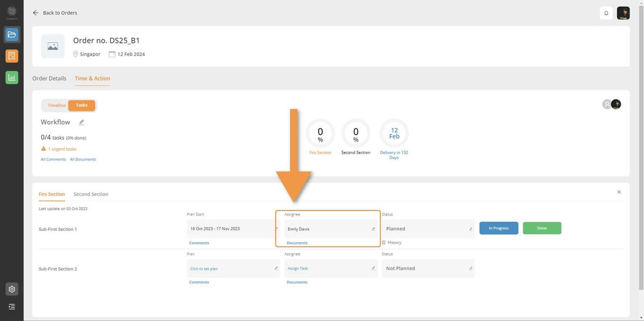
Task: Open the Not Planned status field
Action: 428,268
